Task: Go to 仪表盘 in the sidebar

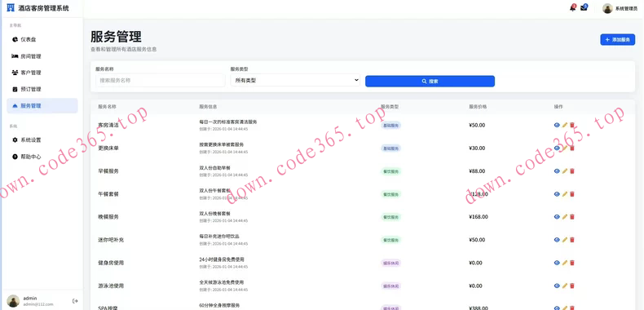Action: point(42,39)
